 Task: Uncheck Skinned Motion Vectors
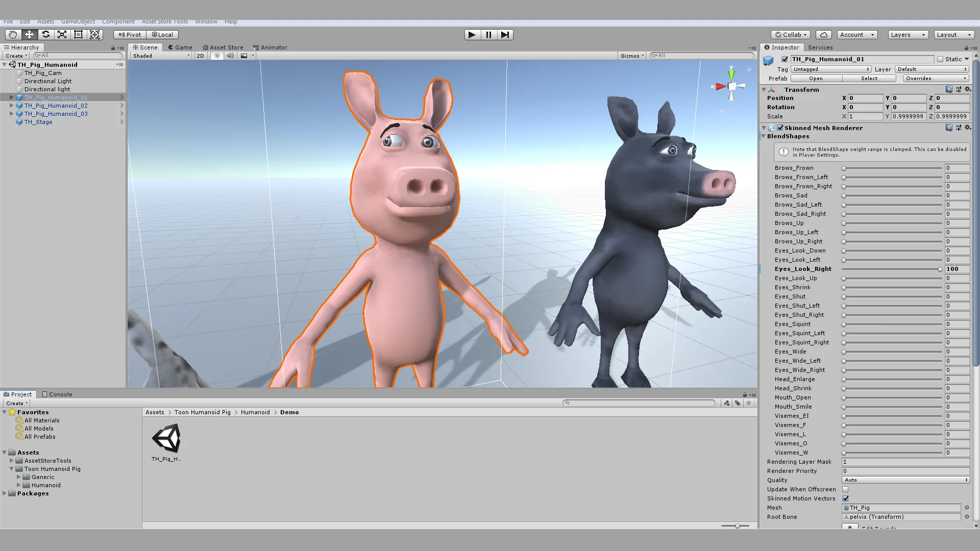[845, 498]
